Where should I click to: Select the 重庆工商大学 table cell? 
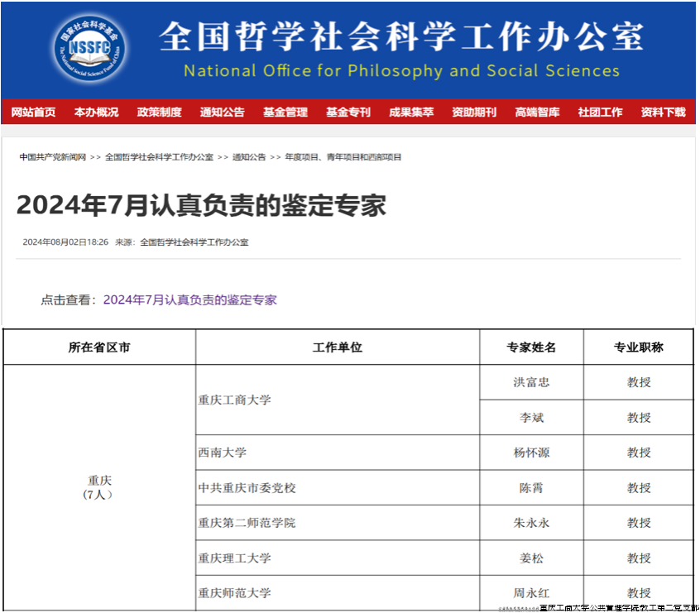[234, 400]
